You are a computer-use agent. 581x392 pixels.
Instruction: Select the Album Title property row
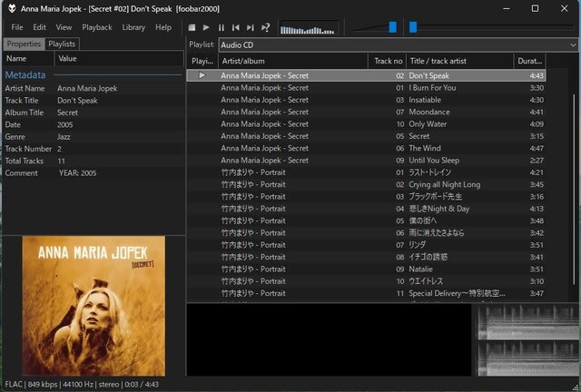click(x=94, y=113)
